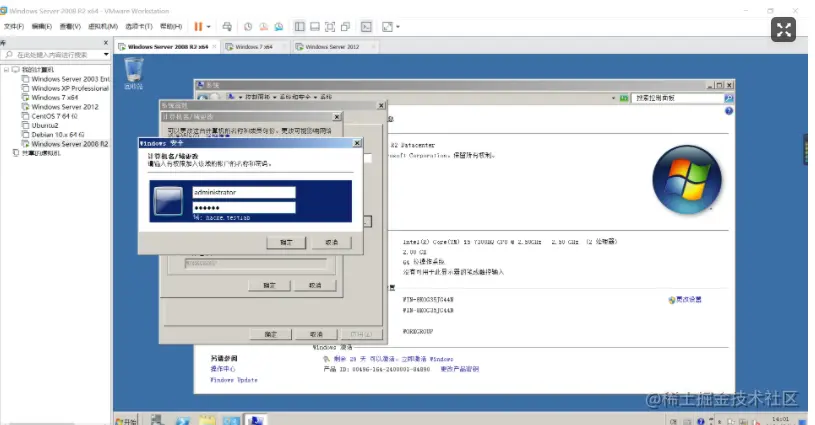The width and height of the screenshot is (815, 425).
Task: Open the 虚拟机(M) menu
Action: [103, 26]
